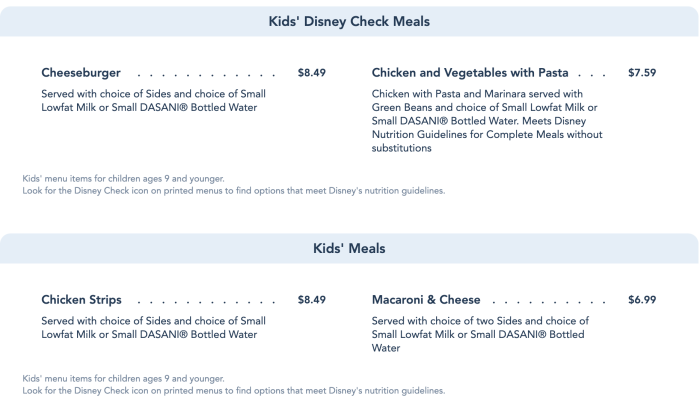Screen dimensions: 700x415
Task: Click the Chicken Strips $8.49 price
Action: coord(312,300)
